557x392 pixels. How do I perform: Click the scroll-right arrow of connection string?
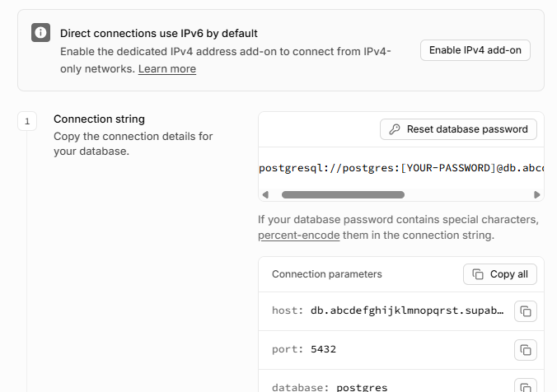536,194
